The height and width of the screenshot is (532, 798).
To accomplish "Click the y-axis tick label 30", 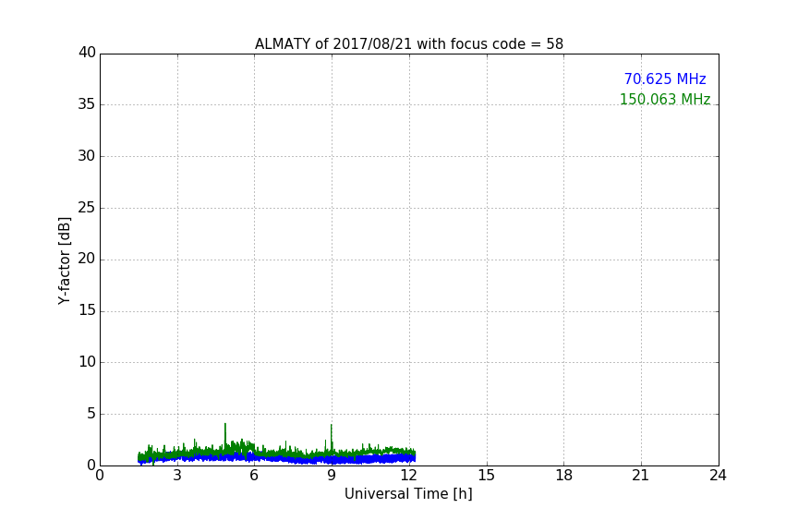I will point(87,156).
